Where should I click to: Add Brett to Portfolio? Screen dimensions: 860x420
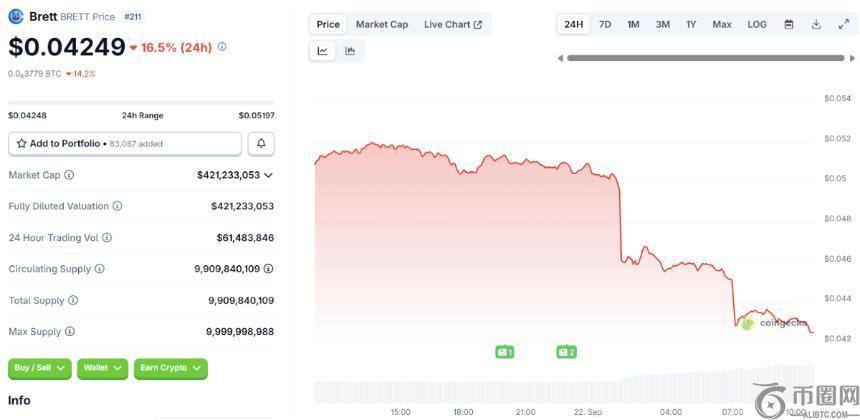point(124,144)
